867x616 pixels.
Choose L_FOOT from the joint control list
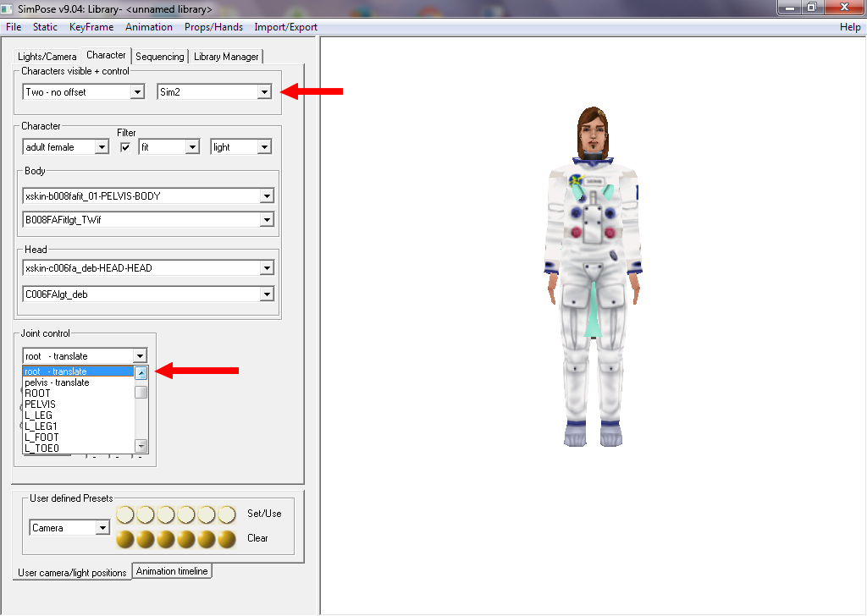tap(41, 437)
